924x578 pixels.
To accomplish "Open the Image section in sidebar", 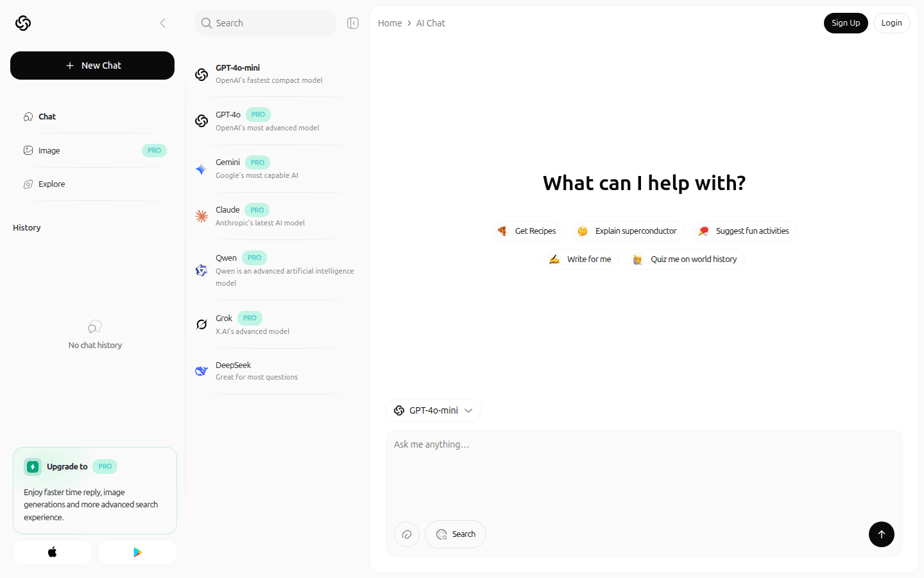I will (49, 151).
